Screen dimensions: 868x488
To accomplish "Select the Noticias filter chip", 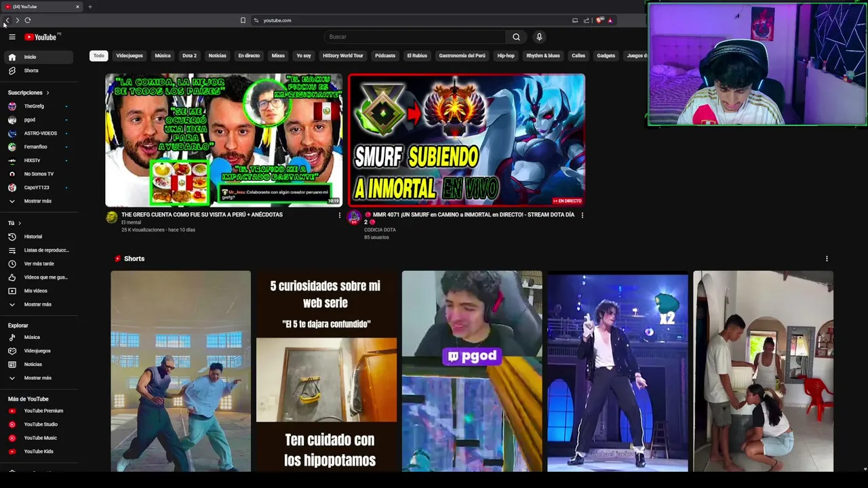I will (x=218, y=56).
